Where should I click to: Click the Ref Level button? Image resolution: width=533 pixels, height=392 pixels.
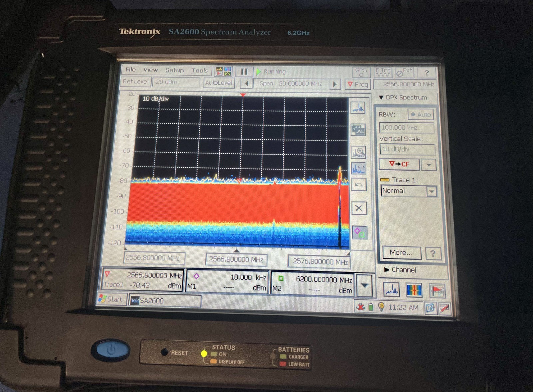tap(136, 81)
